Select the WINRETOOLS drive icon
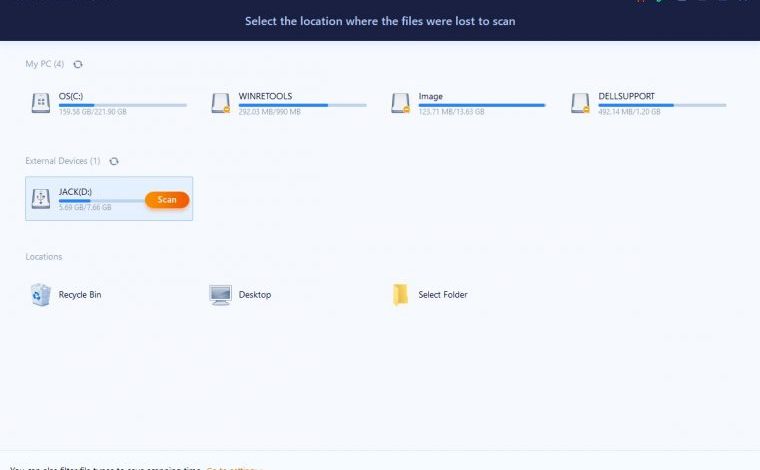 221,103
